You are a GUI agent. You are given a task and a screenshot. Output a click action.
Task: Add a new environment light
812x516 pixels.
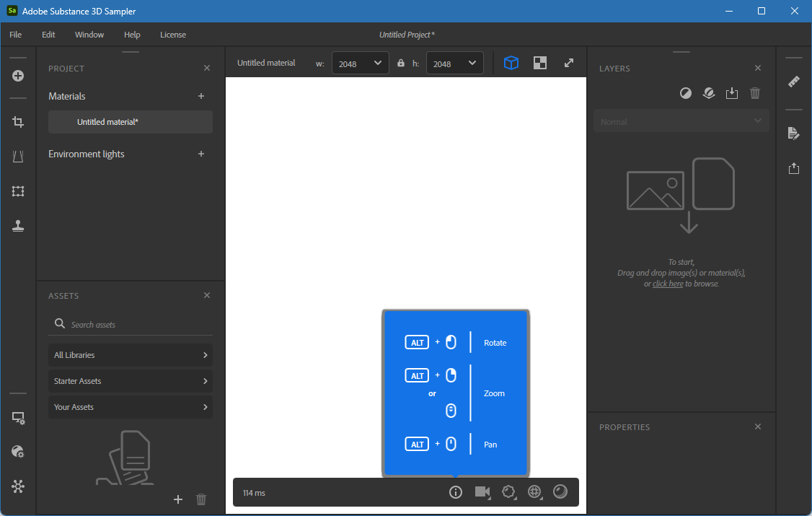point(201,154)
